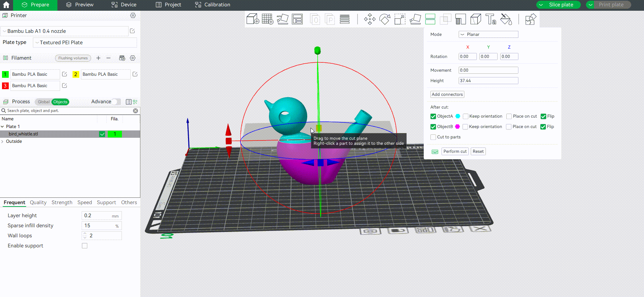Select the Color painting bucket tool
The image size is (644, 297).
(x=506, y=19)
